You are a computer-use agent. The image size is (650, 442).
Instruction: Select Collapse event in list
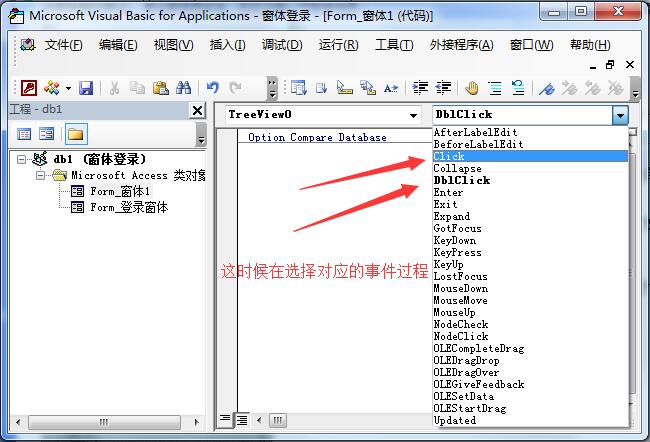click(530, 168)
